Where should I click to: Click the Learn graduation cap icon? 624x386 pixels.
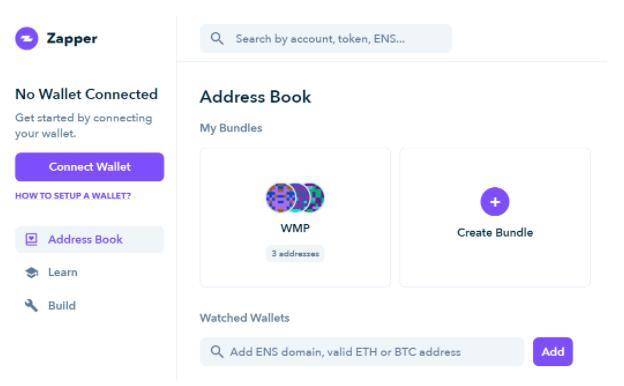point(31,273)
